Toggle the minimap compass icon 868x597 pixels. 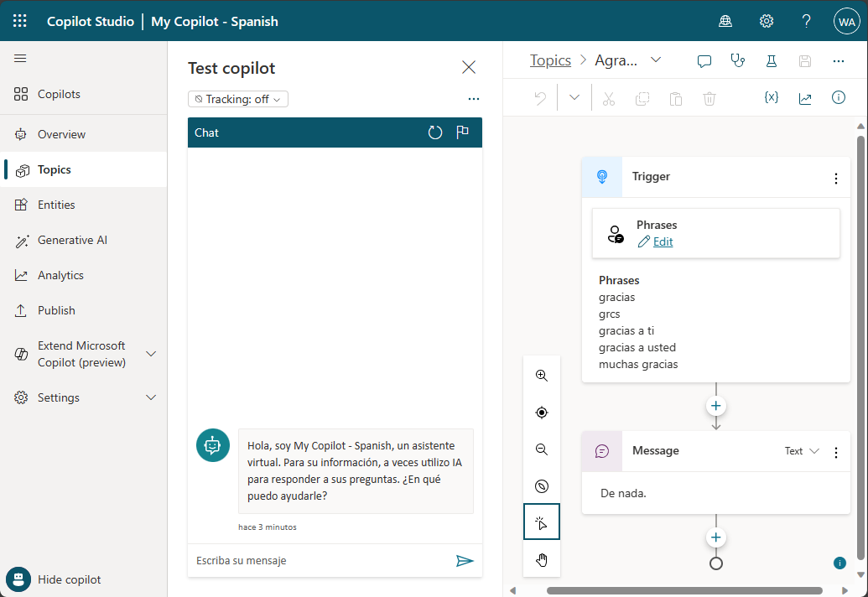click(x=542, y=485)
